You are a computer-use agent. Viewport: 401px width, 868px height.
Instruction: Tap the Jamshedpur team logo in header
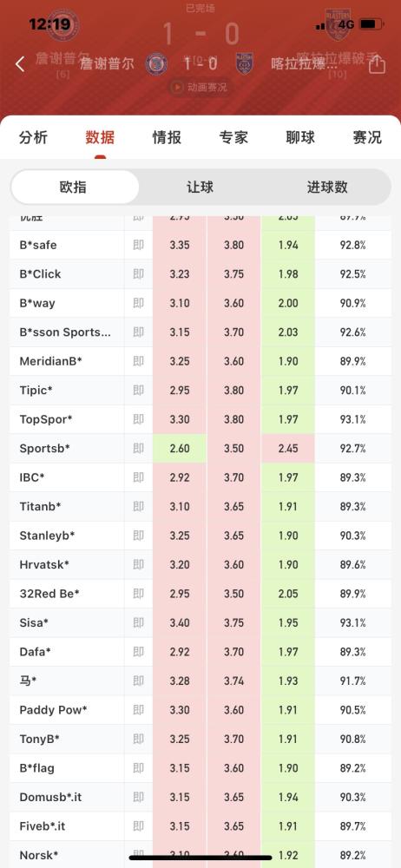click(156, 63)
